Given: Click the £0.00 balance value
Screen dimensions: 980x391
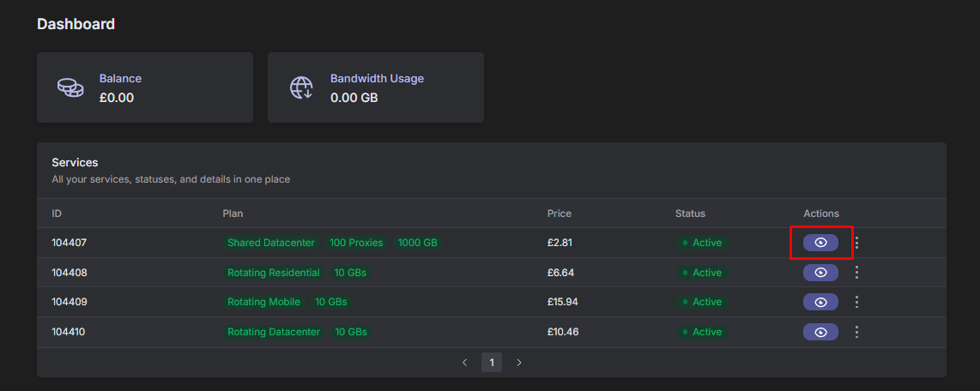Looking at the screenshot, I should click(116, 98).
